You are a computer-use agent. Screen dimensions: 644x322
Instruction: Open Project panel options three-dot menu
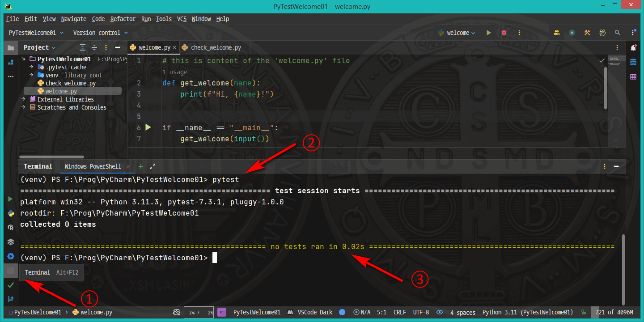point(106,47)
